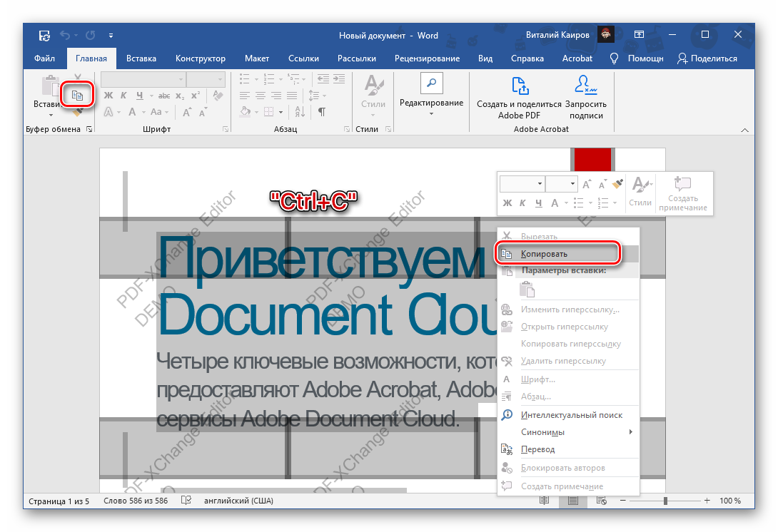Image resolution: width=778 pixels, height=532 pixels.
Task: Open the Буфер обмена dialog launcher
Action: click(89, 129)
